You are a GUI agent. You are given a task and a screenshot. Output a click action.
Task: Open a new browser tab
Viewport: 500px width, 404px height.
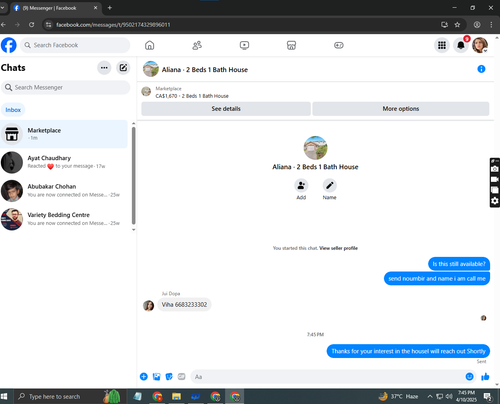pyautogui.click(x=109, y=8)
